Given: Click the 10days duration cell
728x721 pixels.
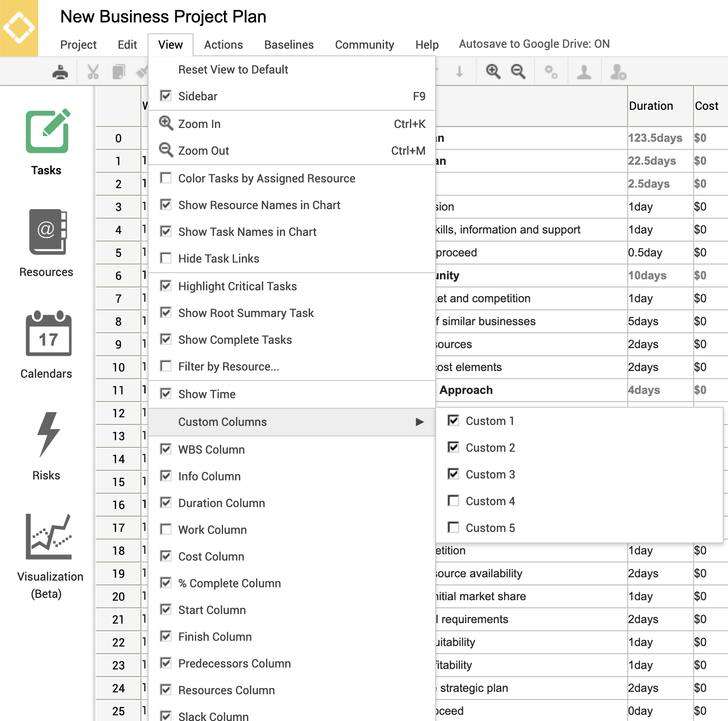Looking at the screenshot, I should [x=660, y=276].
